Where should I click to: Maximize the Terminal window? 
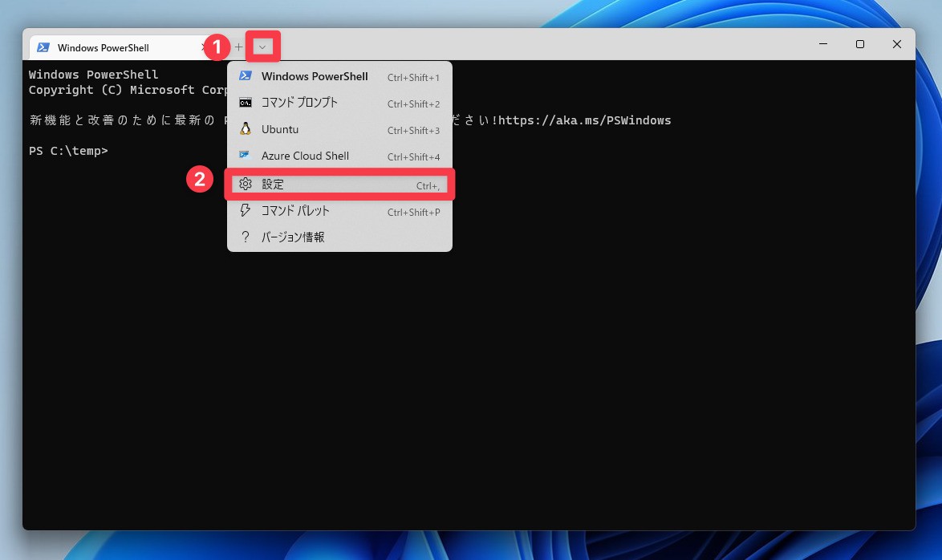(x=859, y=44)
